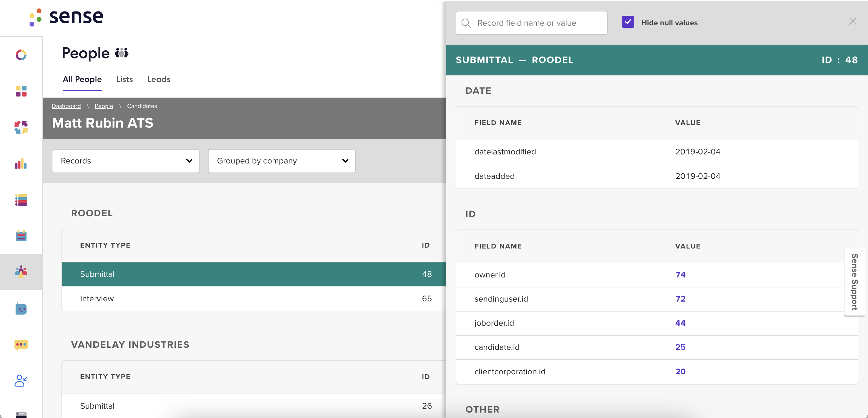Open the people group icon in sidebar
The image size is (868, 418).
point(21,272)
